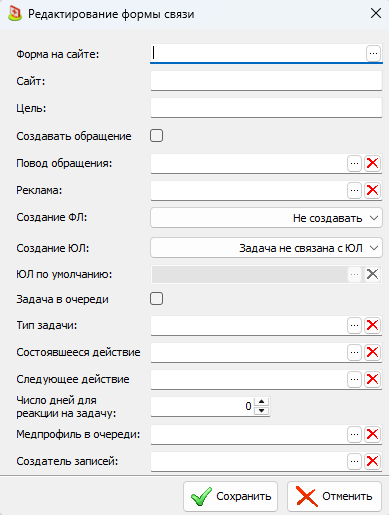
Task: Click the application icon in title bar
Action: [x=14, y=14]
